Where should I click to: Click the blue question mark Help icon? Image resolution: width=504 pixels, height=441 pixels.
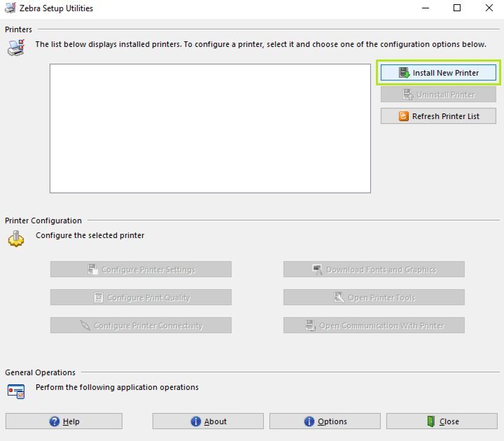(x=55, y=421)
